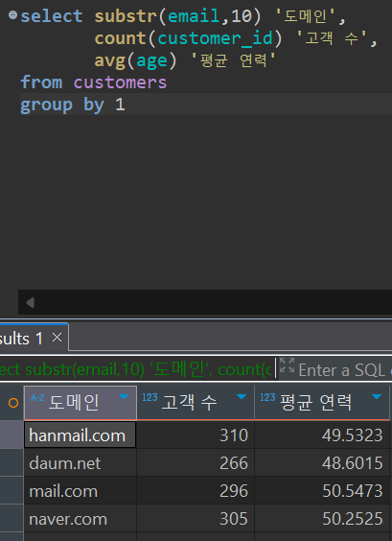Click the orange circle row-marker icon

click(x=13, y=403)
